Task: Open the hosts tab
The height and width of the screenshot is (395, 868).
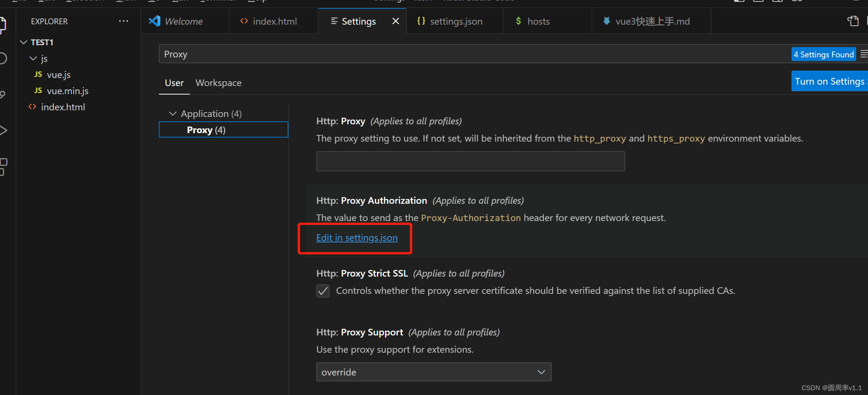Action: coord(538,21)
